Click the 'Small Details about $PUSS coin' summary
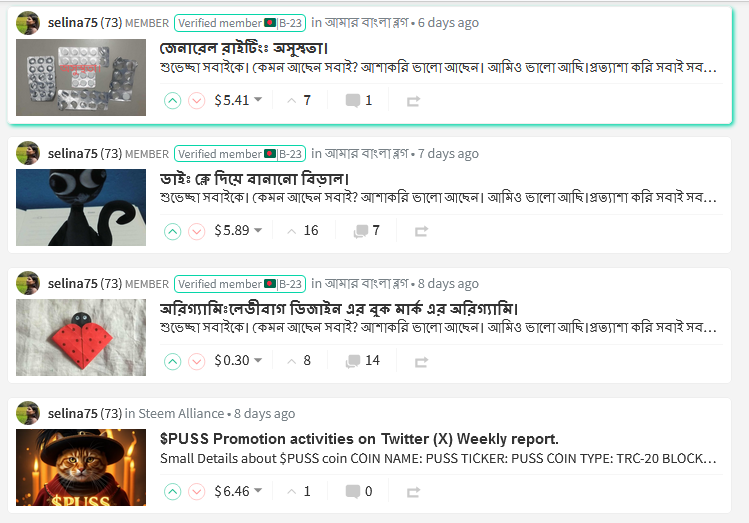The image size is (749, 523). tap(438, 458)
